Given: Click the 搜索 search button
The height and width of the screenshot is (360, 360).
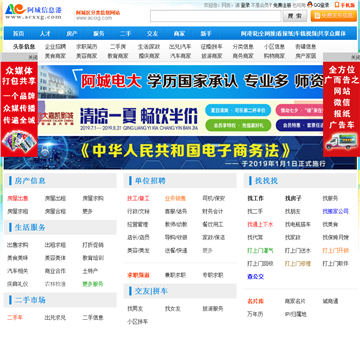Looking at the screenshot, I should 295,16.
